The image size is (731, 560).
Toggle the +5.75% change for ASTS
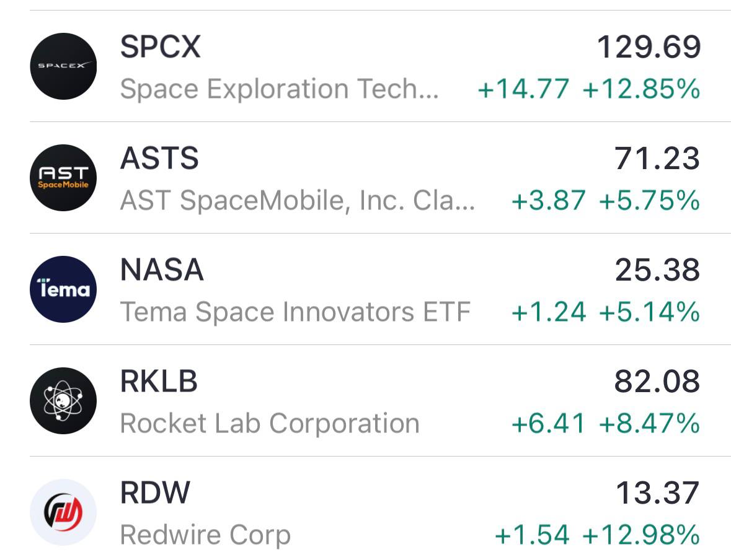click(x=649, y=200)
